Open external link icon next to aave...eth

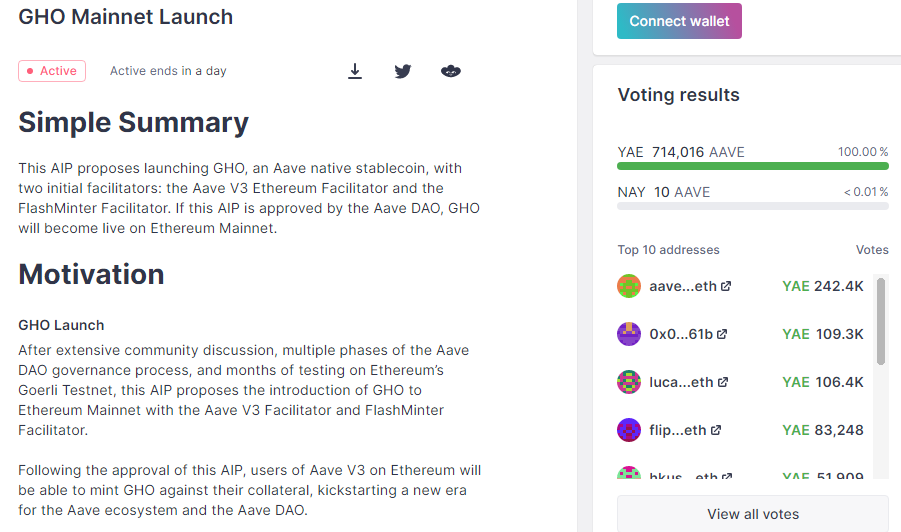[x=726, y=286]
